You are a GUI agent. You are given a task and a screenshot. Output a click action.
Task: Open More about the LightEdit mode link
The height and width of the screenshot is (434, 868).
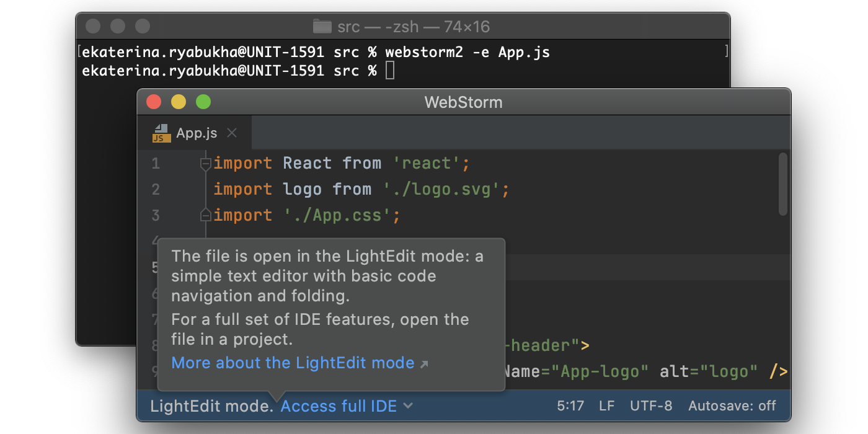(293, 363)
